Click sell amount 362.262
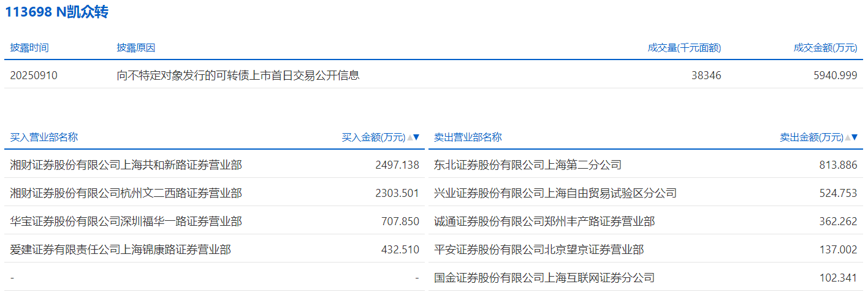 click(838, 221)
